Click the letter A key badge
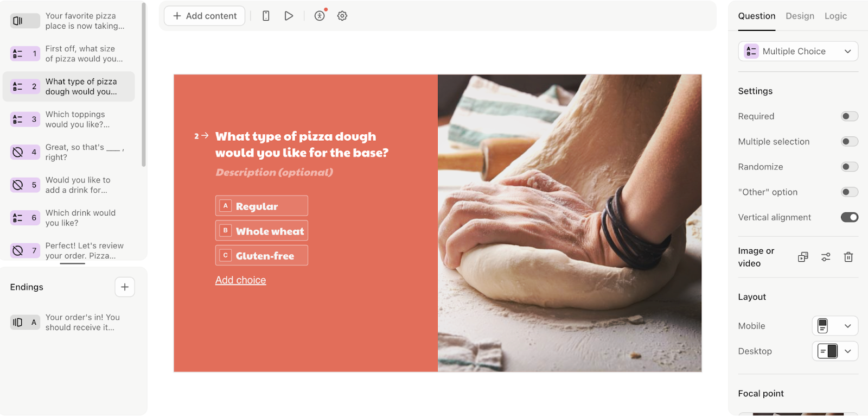This screenshot has height=416, width=868. pyautogui.click(x=226, y=206)
